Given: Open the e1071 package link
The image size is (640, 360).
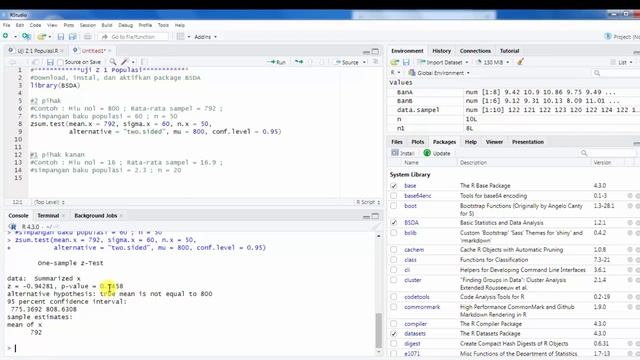Looking at the screenshot, I should pos(412,353).
